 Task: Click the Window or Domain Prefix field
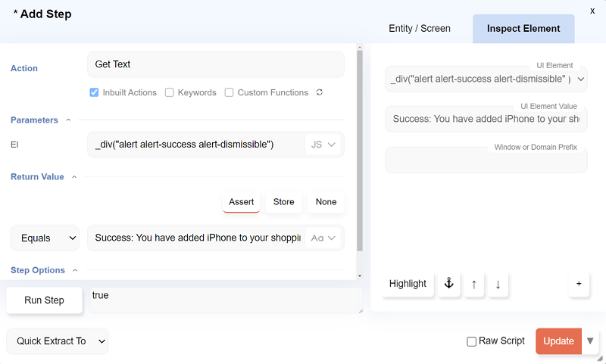coord(486,160)
